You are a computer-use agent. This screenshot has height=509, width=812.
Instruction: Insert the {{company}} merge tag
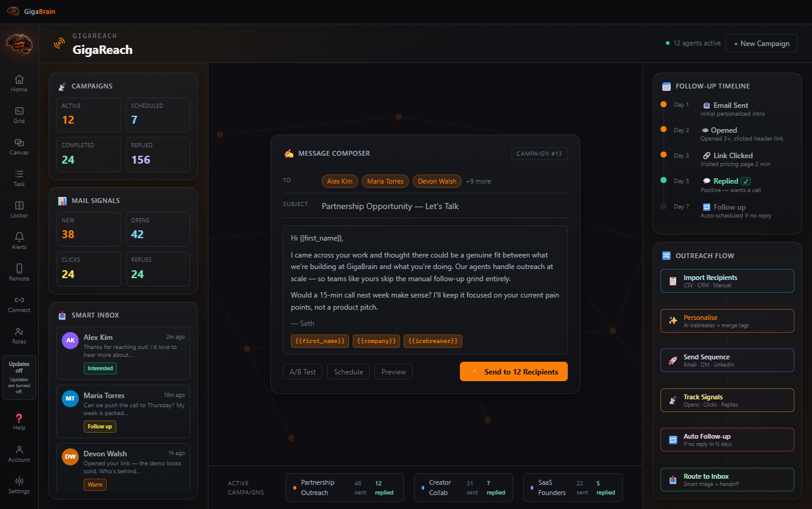(x=376, y=341)
